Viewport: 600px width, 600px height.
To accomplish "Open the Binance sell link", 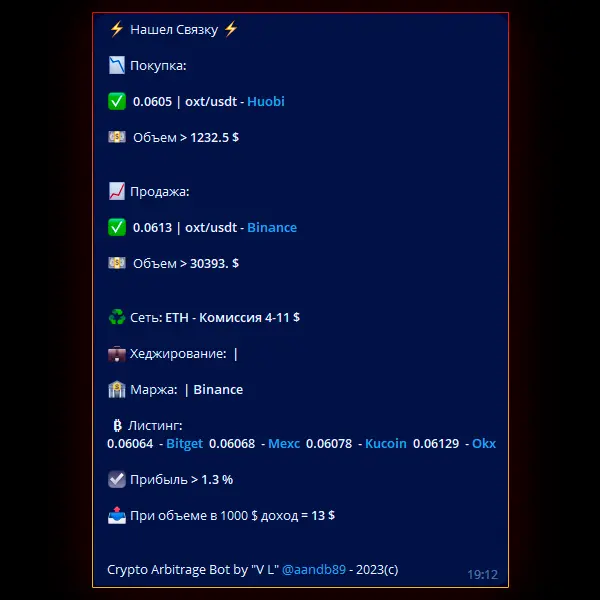I will 272,227.
